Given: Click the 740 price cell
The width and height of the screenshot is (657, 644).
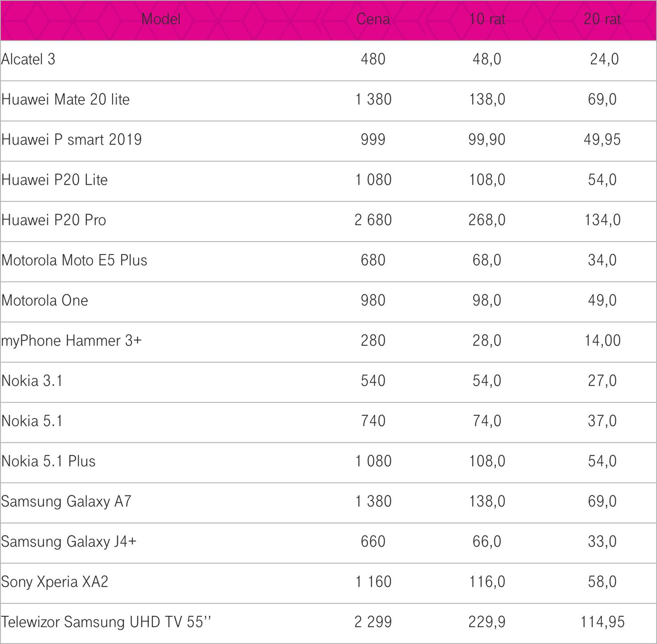Looking at the screenshot, I should (373, 421).
